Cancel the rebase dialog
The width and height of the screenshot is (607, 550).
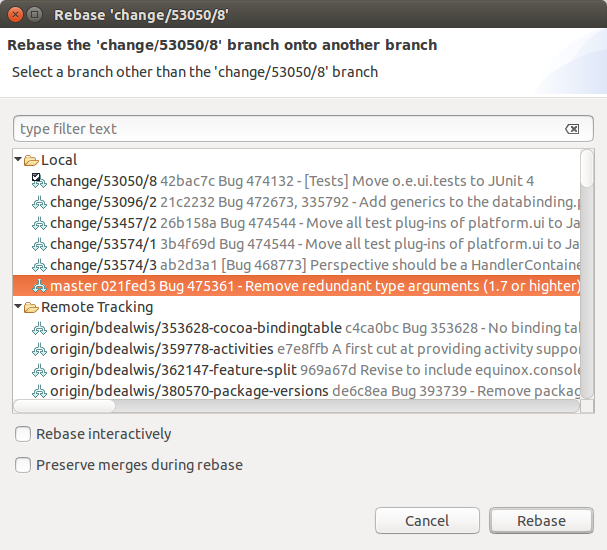pos(427,521)
